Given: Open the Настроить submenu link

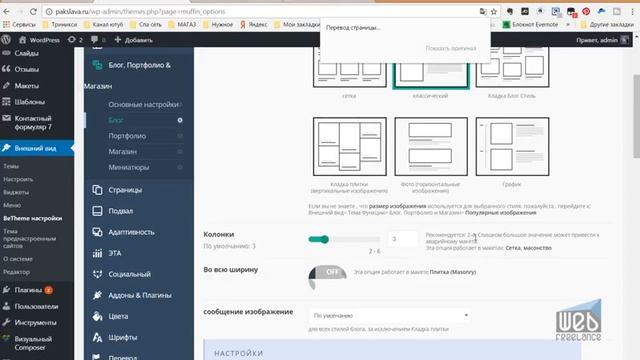Looking at the screenshot, I should pyautogui.click(x=18, y=179).
